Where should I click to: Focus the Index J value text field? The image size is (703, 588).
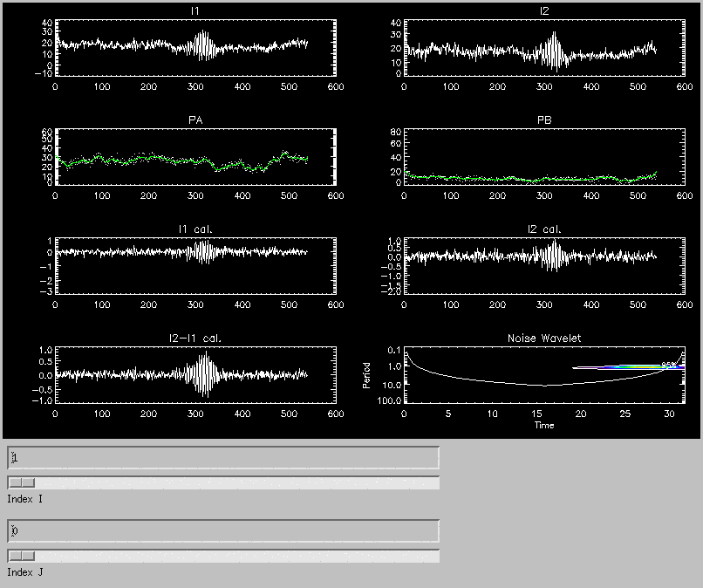click(223, 530)
